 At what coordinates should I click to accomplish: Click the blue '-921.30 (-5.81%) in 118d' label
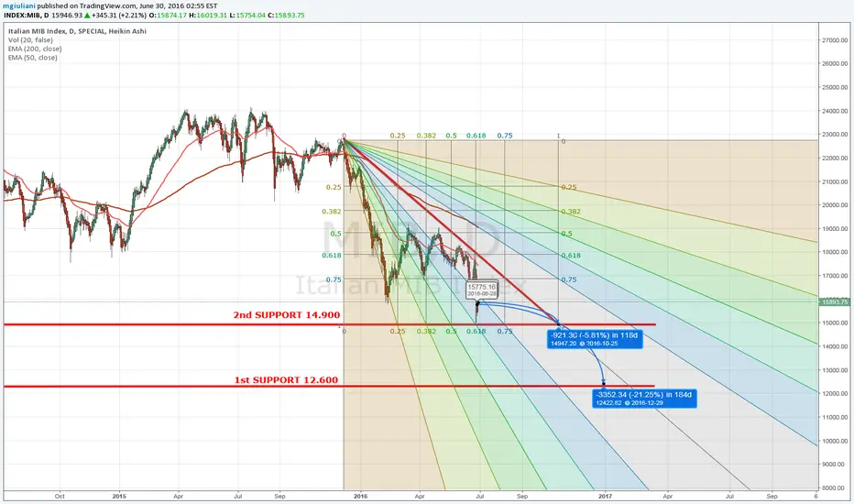595,339
